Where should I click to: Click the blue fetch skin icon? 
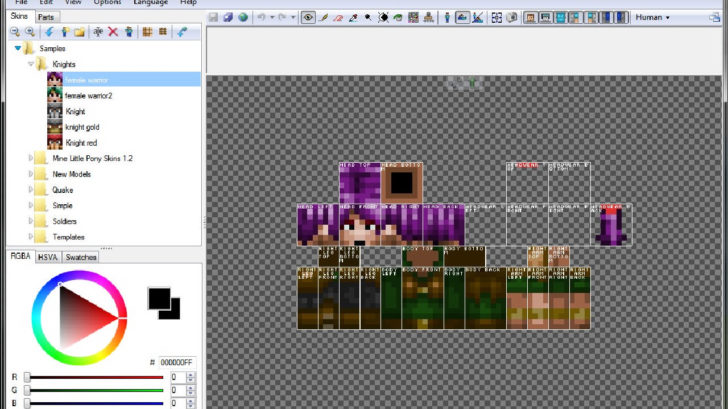coord(182,32)
